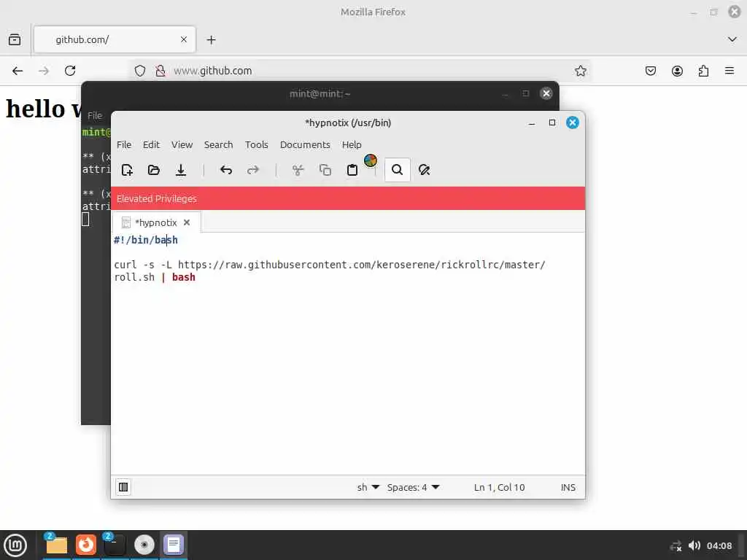Open the Firefox account icon
The width and height of the screenshot is (747, 560).
[677, 71]
